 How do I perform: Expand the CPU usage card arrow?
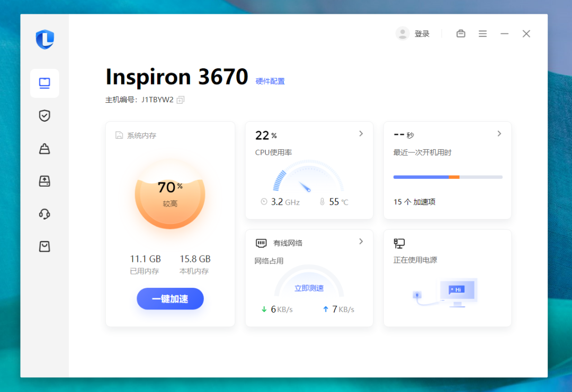pyautogui.click(x=361, y=134)
